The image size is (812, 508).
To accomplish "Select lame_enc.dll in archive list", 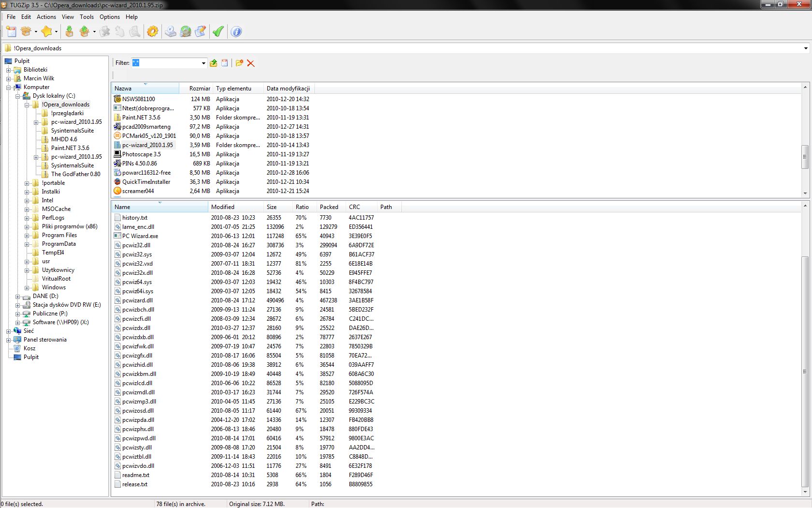I will pos(138,227).
